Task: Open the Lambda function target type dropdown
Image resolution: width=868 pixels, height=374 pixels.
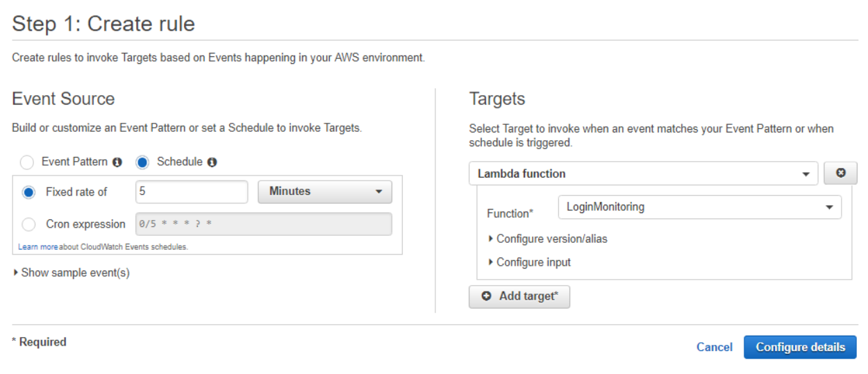Action: coord(644,173)
